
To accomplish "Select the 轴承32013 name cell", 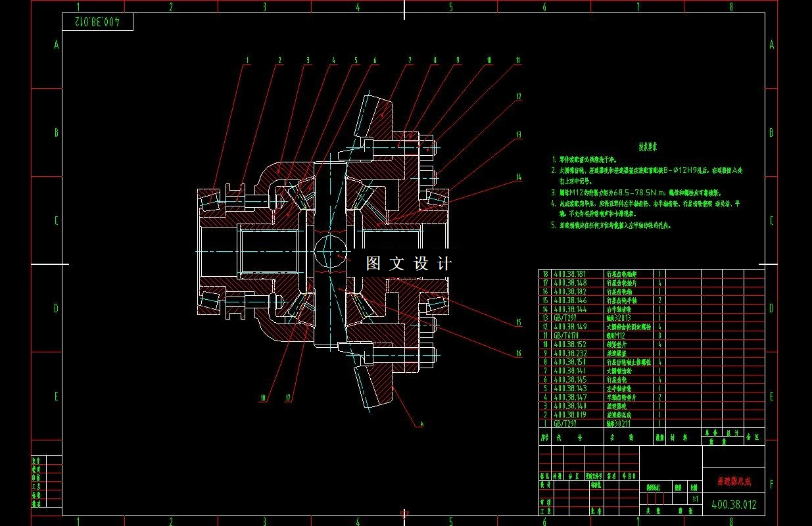I will tap(618, 318).
